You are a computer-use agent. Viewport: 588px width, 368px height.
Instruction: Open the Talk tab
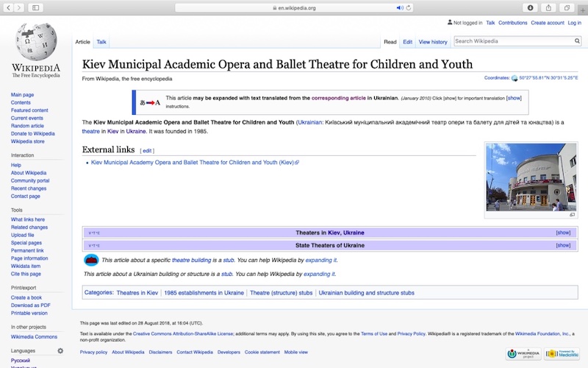101,42
